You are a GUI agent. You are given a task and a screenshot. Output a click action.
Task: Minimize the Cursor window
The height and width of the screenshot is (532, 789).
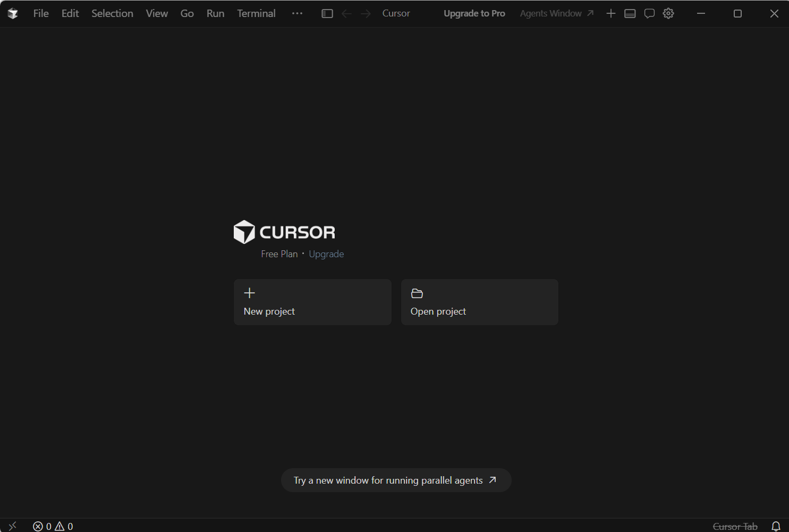[701, 14]
